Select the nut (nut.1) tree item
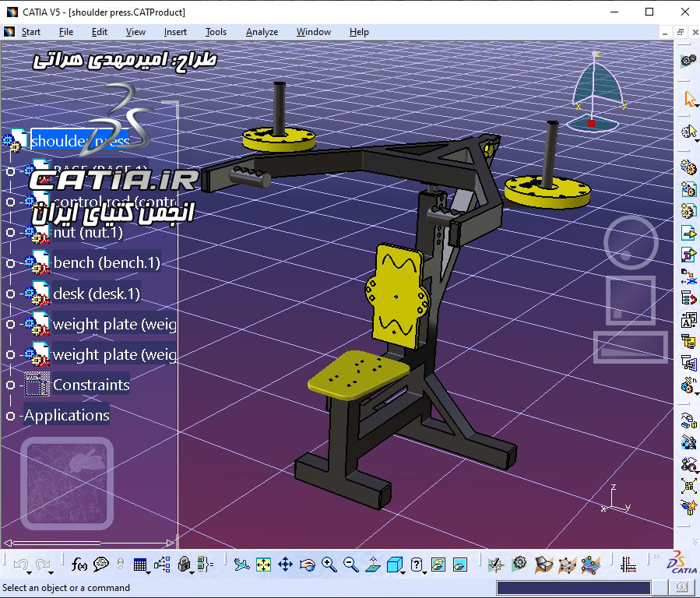The image size is (700, 598). coord(88,232)
